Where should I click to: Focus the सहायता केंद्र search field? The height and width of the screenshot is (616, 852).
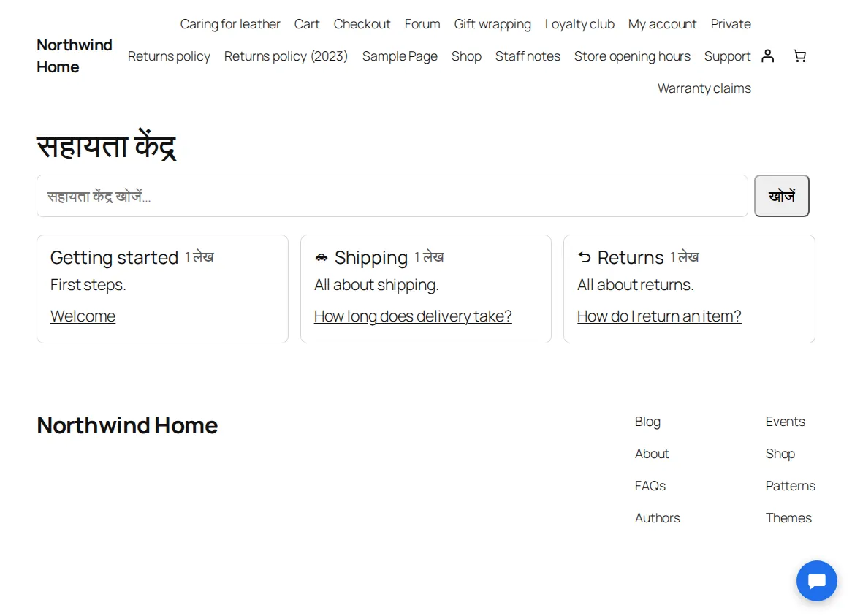[392, 196]
